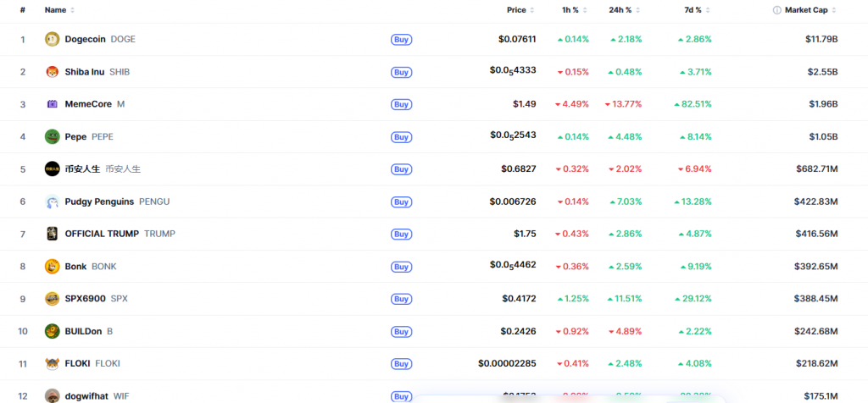Click BUILDon market cap $242.68M

point(816,331)
